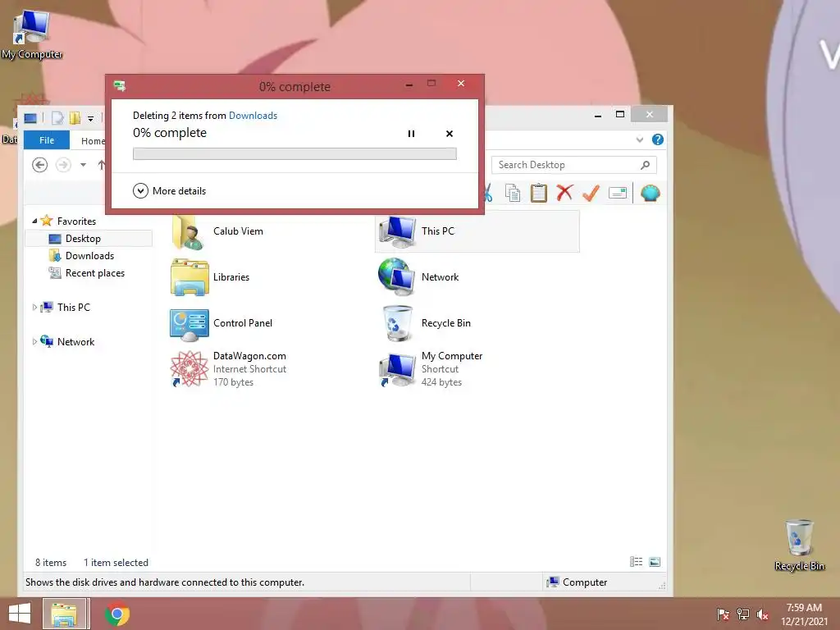Expand Network in the navigation pane
The height and width of the screenshot is (630, 840).
[x=34, y=341]
